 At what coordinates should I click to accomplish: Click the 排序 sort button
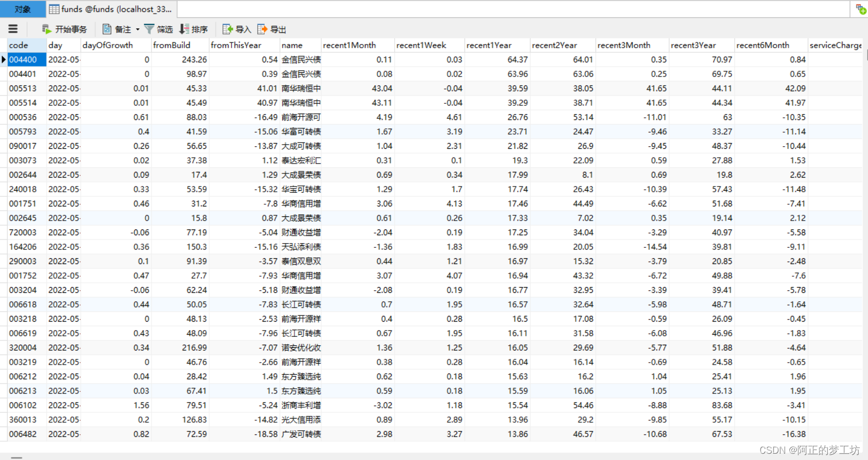[193, 29]
